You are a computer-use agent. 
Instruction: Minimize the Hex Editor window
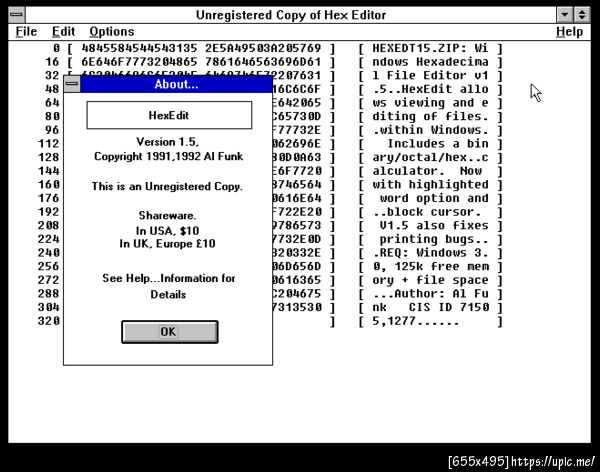tap(564, 15)
